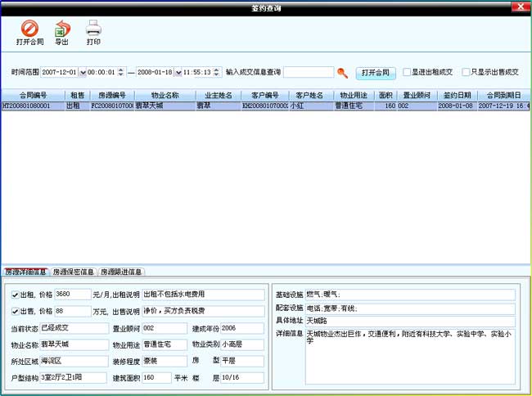Screen dimensions: 532x396
Task: Open the end date dropdown
Action: tap(178, 72)
